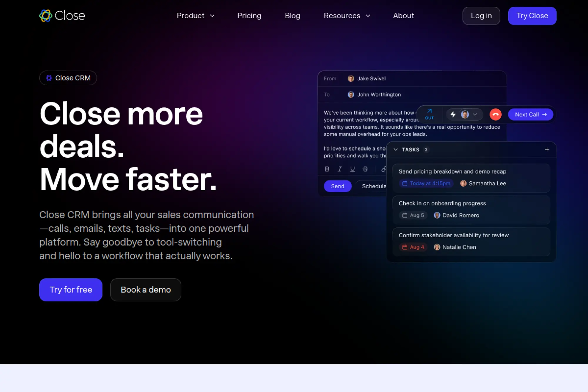
Task: Open the caller avatar dropdown chevron
Action: click(475, 114)
